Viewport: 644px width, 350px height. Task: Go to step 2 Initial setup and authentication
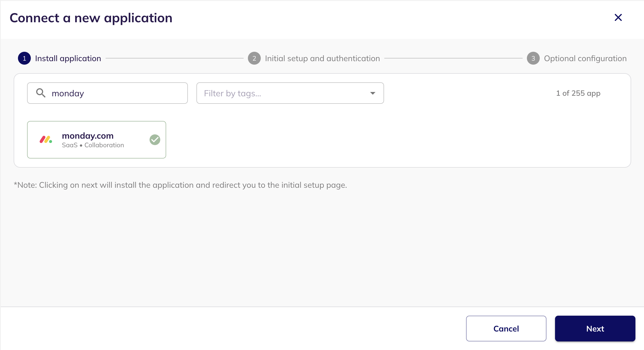pos(314,58)
